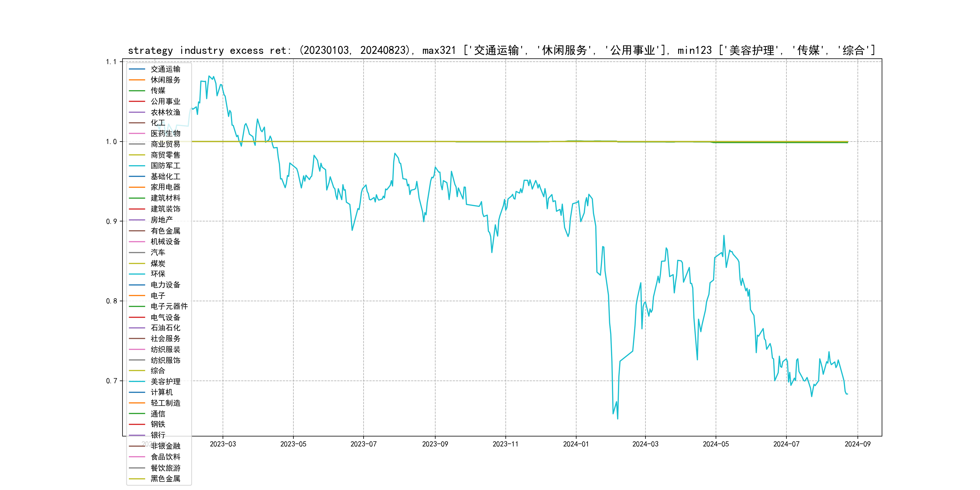Viewport: 980px width, 490px height.
Task: Click the chart title text
Action: tap(501, 50)
